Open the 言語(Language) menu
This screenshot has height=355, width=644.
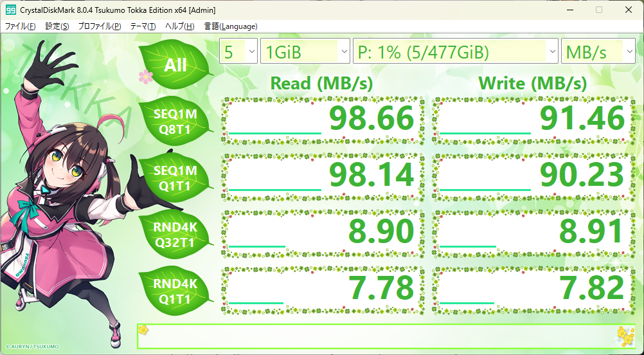coord(231,26)
